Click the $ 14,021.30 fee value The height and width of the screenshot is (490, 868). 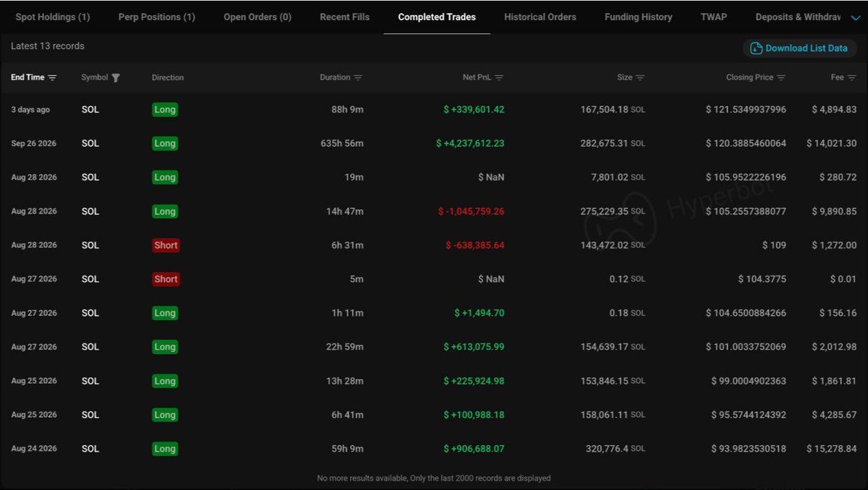point(832,144)
